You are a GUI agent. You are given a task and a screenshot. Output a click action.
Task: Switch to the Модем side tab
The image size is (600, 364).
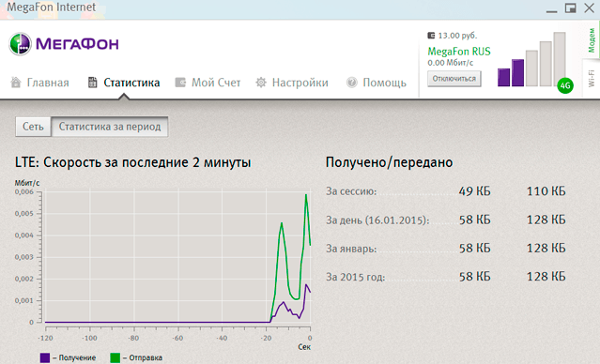(x=592, y=40)
